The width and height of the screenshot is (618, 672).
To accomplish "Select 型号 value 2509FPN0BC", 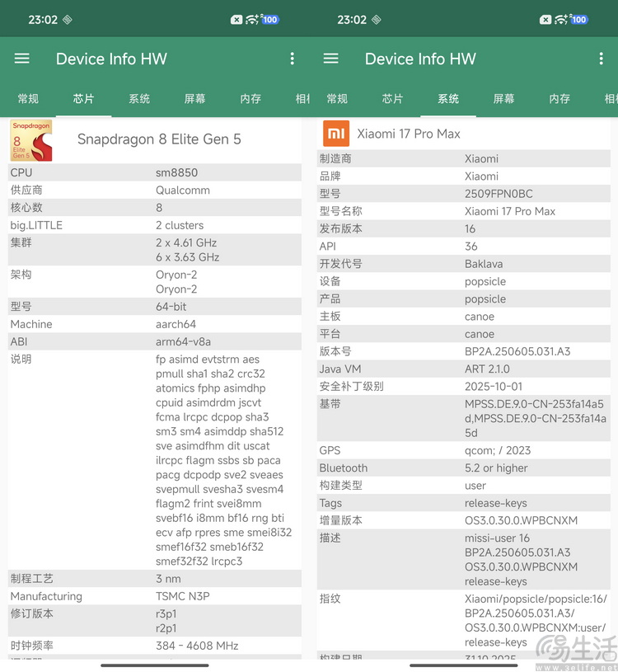I will pos(499,194).
